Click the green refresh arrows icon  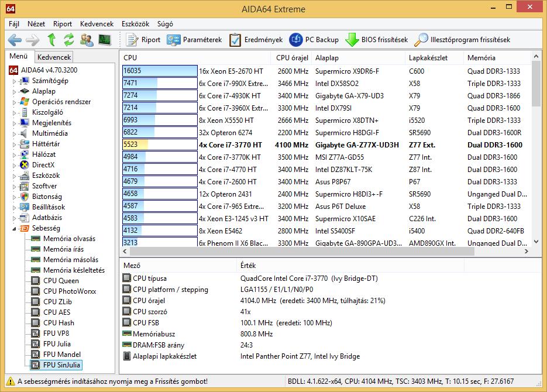[68, 40]
